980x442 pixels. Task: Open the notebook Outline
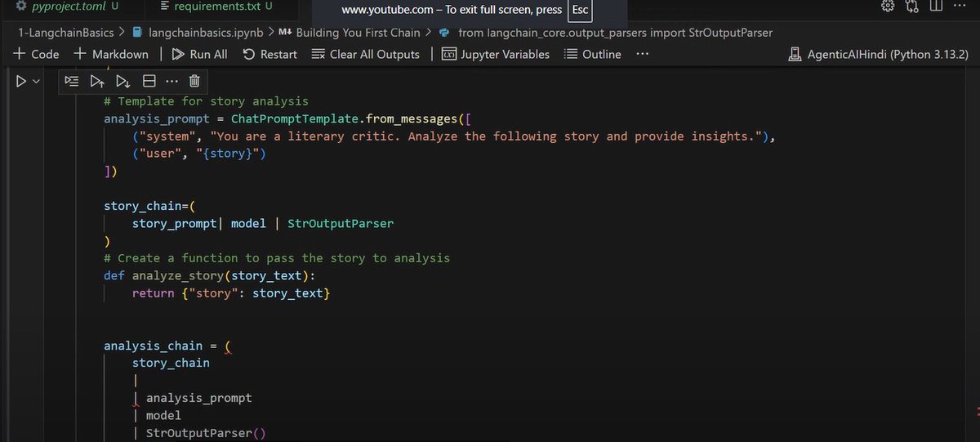pyautogui.click(x=592, y=54)
